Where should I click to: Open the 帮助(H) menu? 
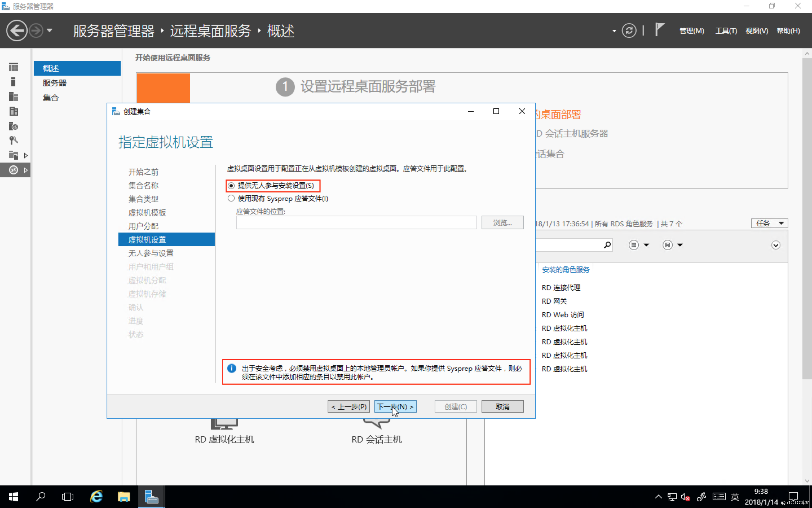tap(788, 31)
